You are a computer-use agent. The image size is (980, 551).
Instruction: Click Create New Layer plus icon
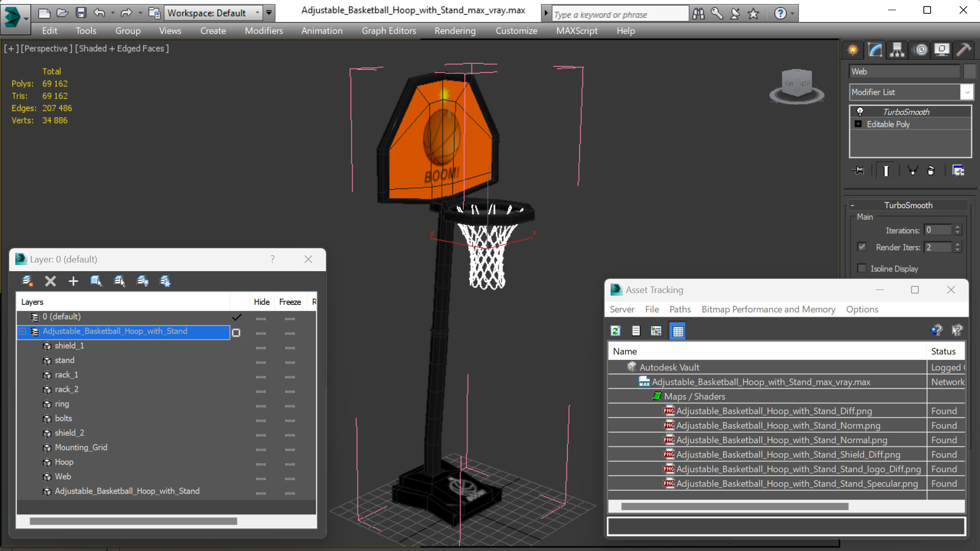tap(73, 281)
